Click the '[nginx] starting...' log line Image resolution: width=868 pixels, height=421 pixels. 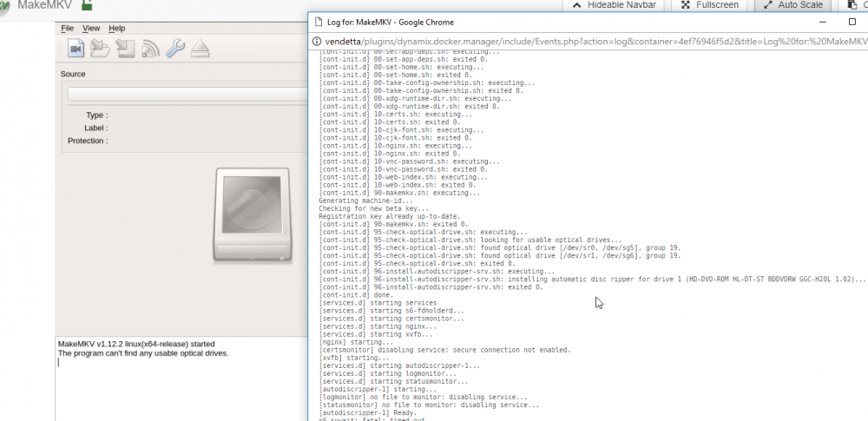click(x=356, y=342)
